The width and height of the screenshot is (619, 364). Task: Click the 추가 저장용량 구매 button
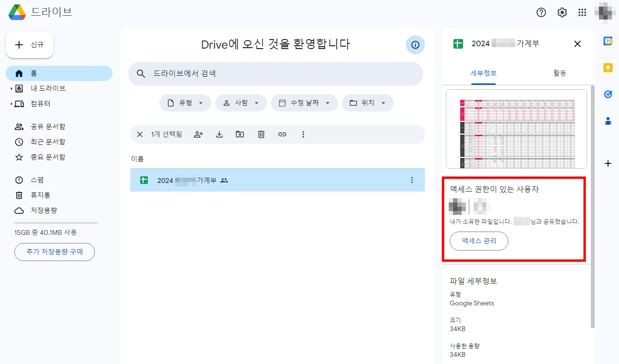54,252
